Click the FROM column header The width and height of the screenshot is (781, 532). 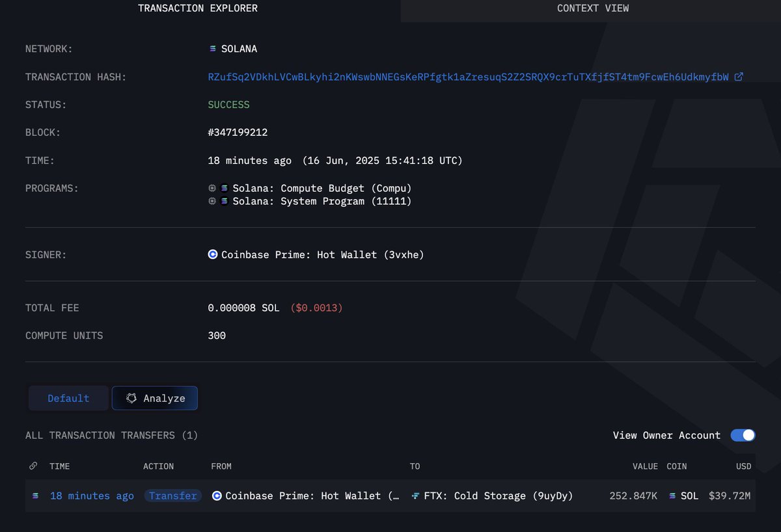(221, 466)
